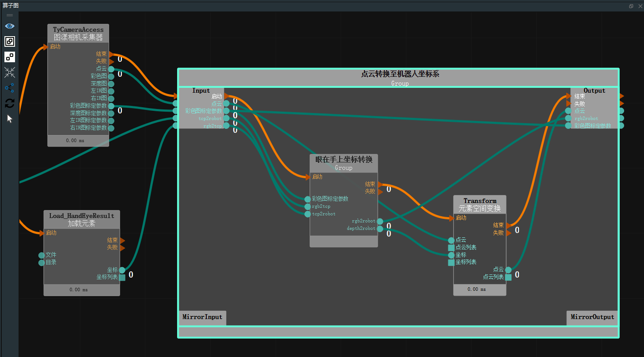Click the group nodes icon in sidebar

coord(10,41)
